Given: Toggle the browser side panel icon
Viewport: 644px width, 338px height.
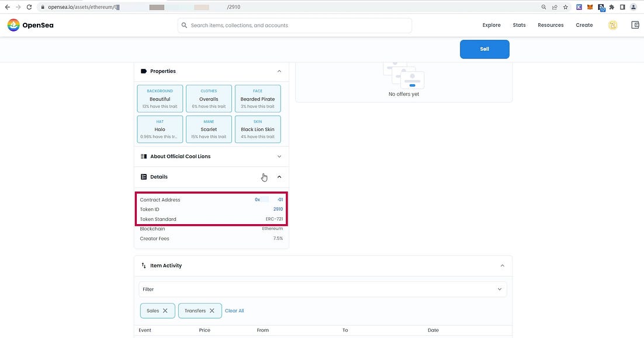Looking at the screenshot, I should (622, 7).
